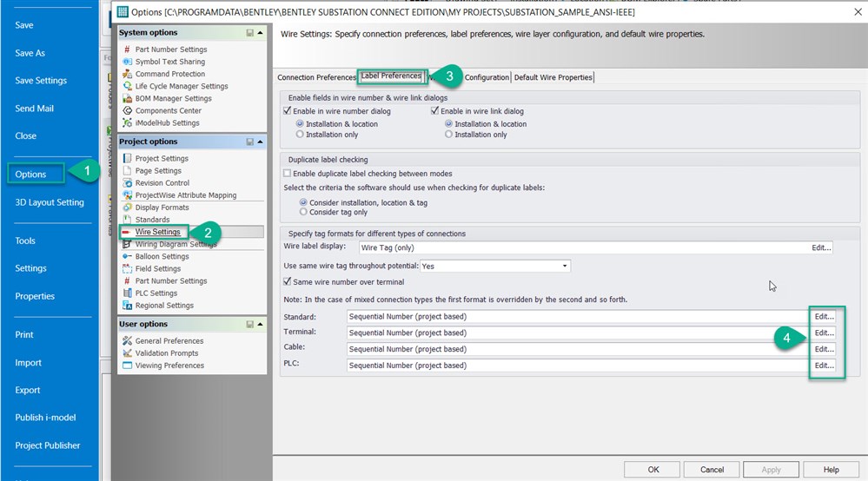This screenshot has height=481, width=868.
Task: Click the Display Formats icon
Action: 127,208
